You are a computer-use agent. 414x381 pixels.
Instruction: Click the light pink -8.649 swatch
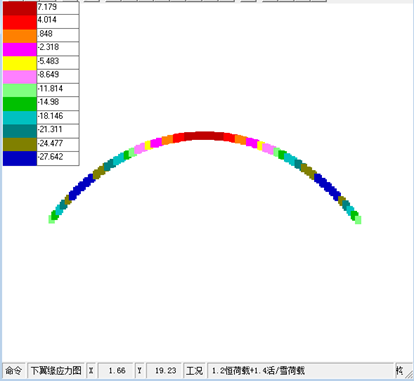pos(20,77)
